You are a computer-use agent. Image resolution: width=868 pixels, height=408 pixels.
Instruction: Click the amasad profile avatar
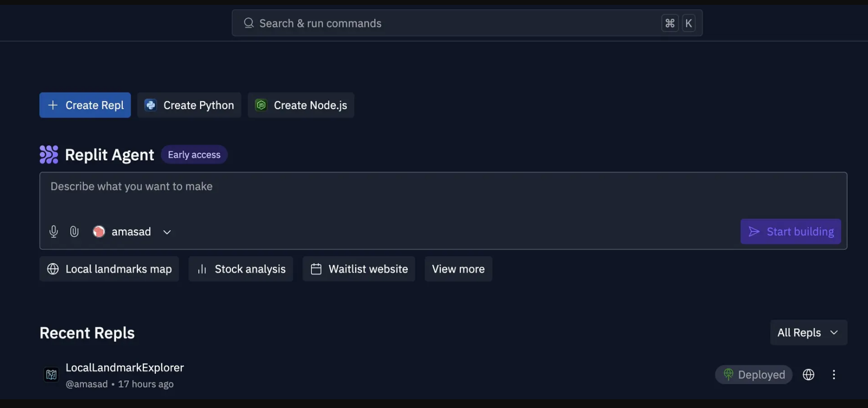[x=99, y=232]
